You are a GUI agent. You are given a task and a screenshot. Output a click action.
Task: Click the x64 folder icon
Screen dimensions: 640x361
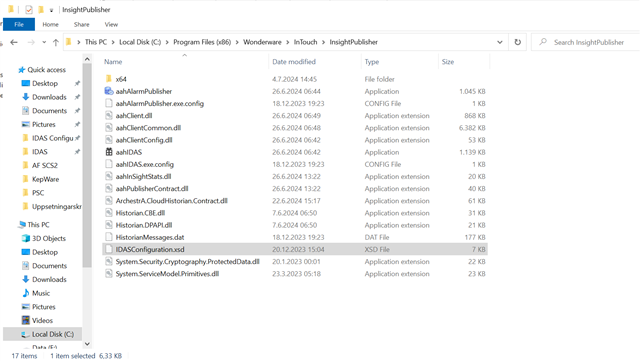tap(109, 79)
